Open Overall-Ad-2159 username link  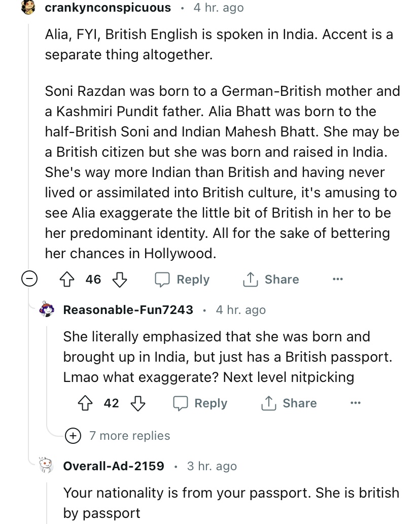tap(114, 466)
